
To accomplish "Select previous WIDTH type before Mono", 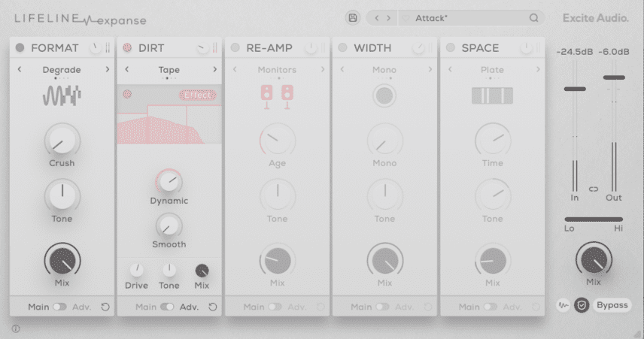I will tap(342, 69).
